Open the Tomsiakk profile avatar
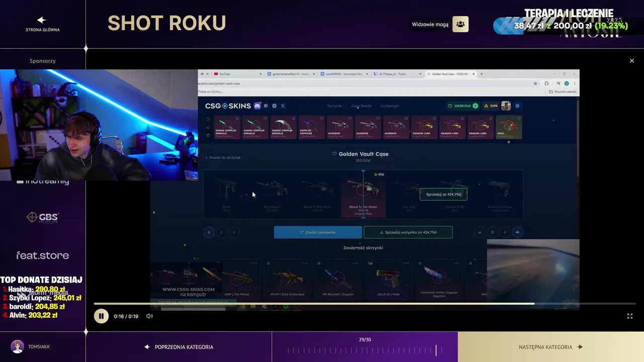The image size is (644, 362). [18, 347]
